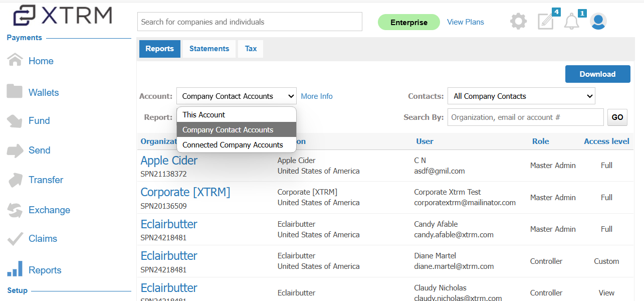Viewport: 644px width, 301px height.
Task: Click the Enterprise plan badge
Action: (409, 22)
